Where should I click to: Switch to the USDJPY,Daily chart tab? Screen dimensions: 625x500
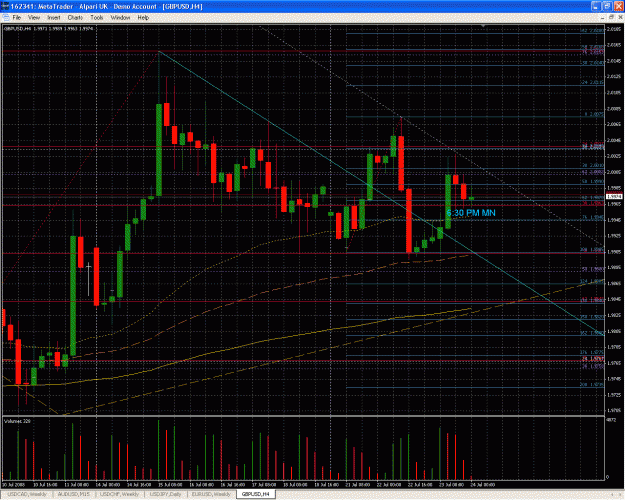tap(165, 494)
